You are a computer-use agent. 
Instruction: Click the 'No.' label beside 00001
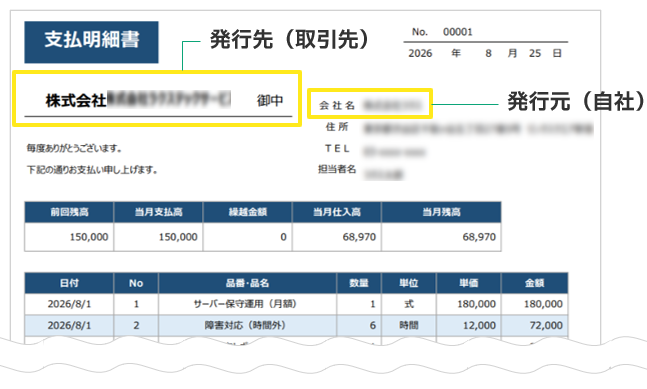tap(420, 32)
